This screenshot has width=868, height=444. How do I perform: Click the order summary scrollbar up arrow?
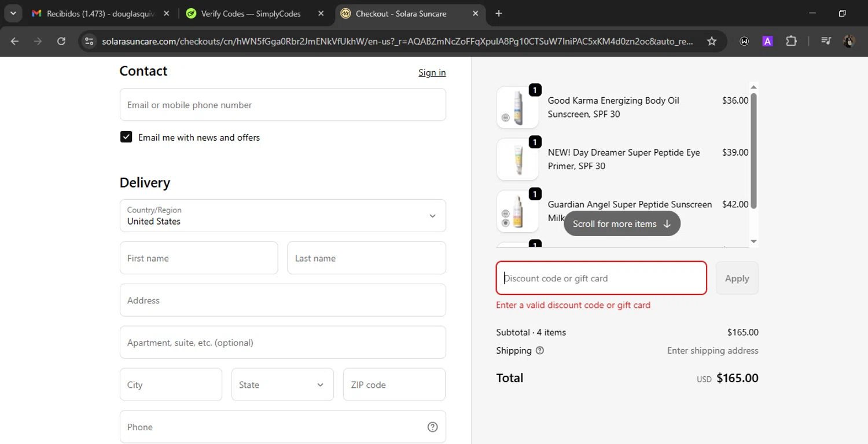point(753,87)
